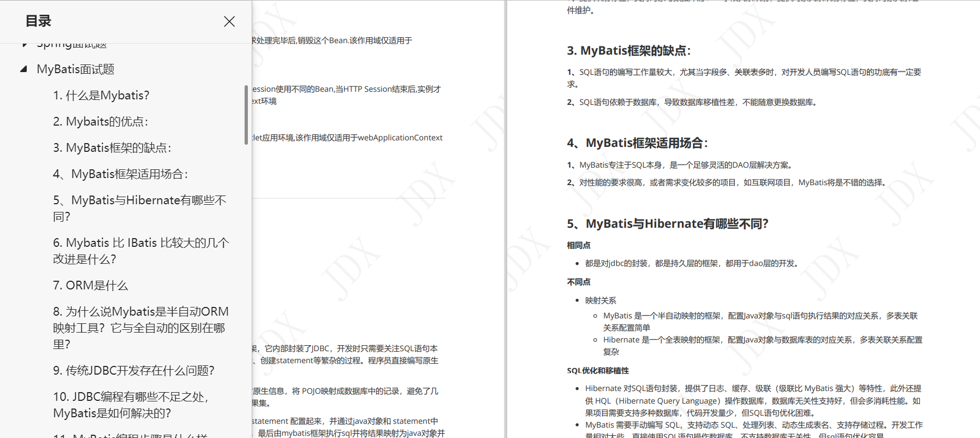Click bullet MyBatis 需要手动编写 SQL
Image resolution: width=980 pixels, height=438 pixels.
(754, 430)
